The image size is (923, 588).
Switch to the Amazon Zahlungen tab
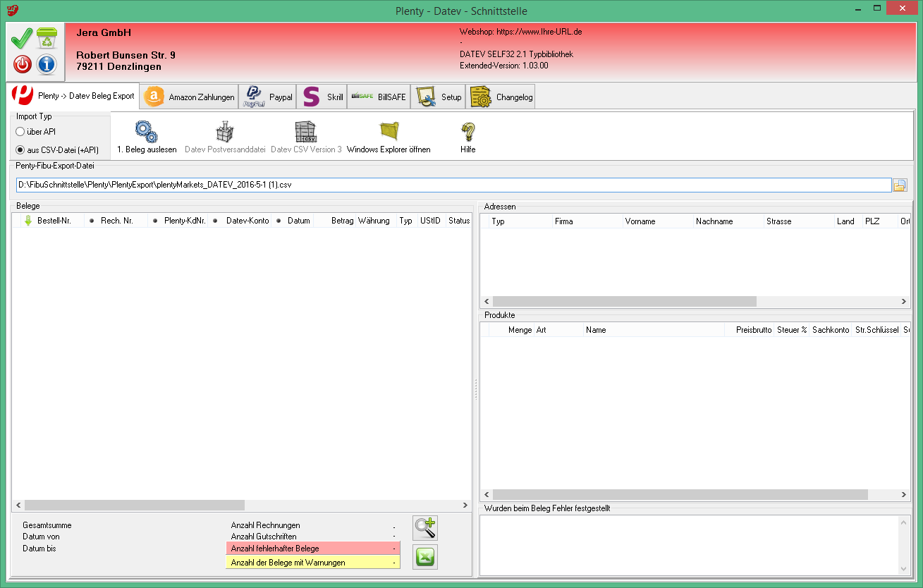190,97
